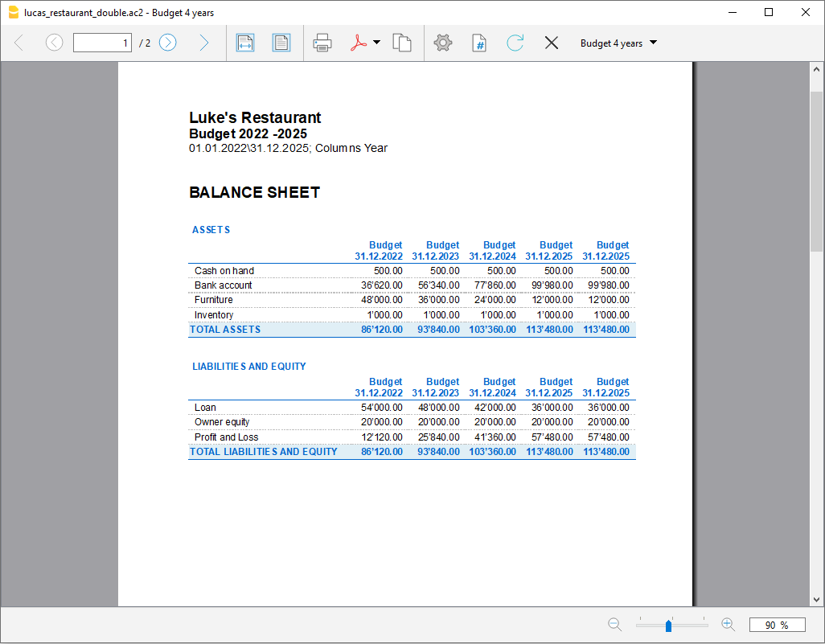Viewport: 825px width, 644px height.
Task: Click the zoom slider handle
Action: coord(668,626)
